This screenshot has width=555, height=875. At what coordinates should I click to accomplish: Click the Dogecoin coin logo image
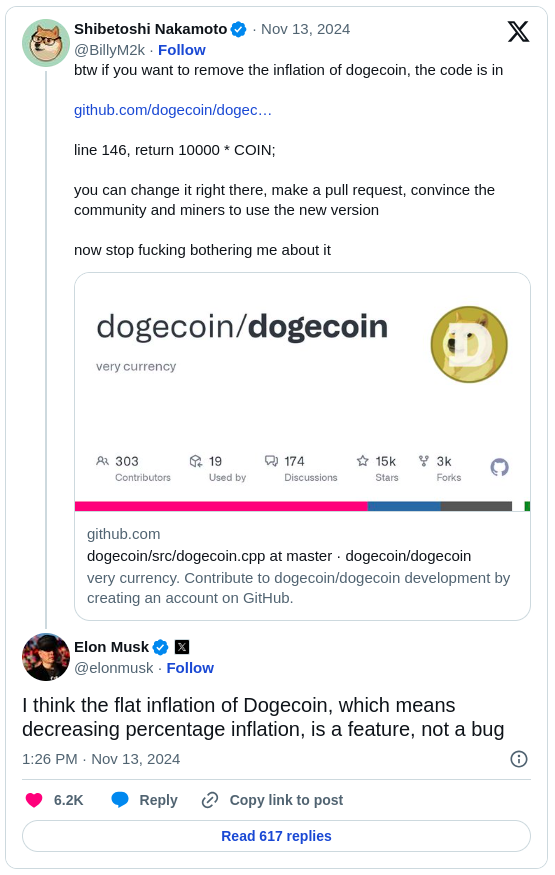tap(469, 344)
